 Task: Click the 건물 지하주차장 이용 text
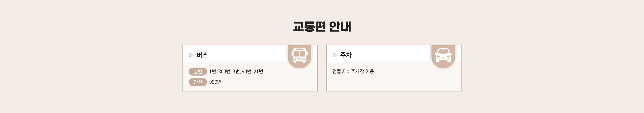353,71
